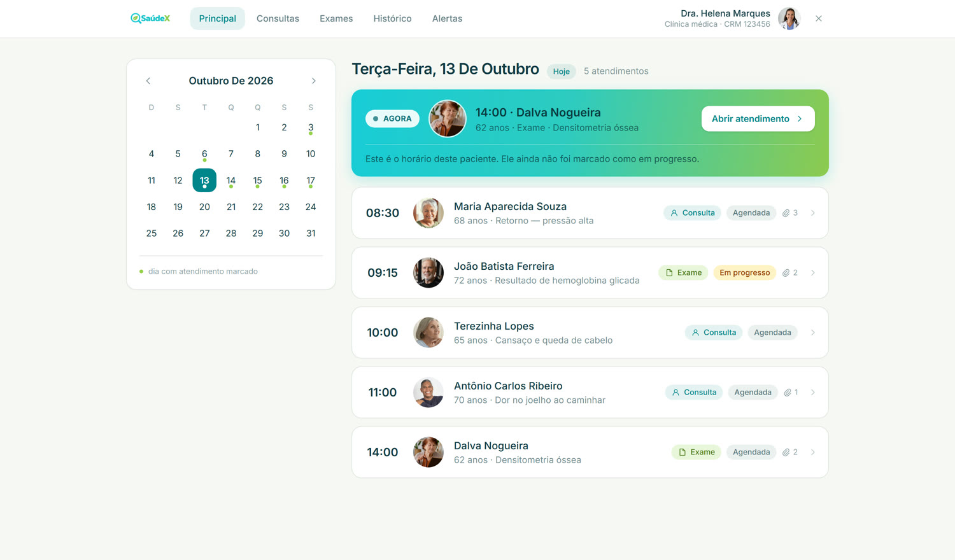Click Consulta tag on Terezinha Lopes row

tap(713, 333)
